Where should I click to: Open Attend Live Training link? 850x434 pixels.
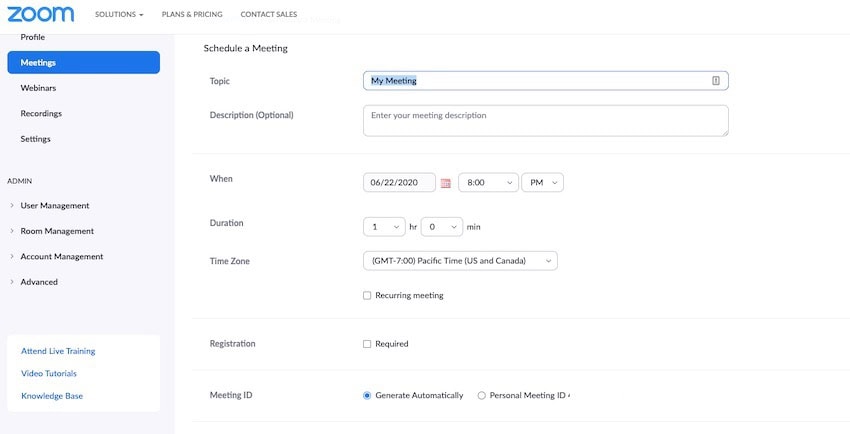click(x=58, y=351)
